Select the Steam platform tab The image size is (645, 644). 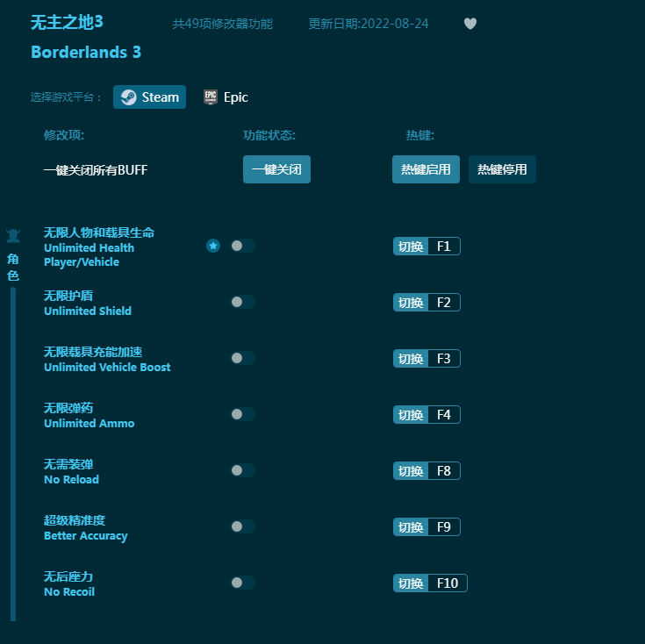[149, 97]
